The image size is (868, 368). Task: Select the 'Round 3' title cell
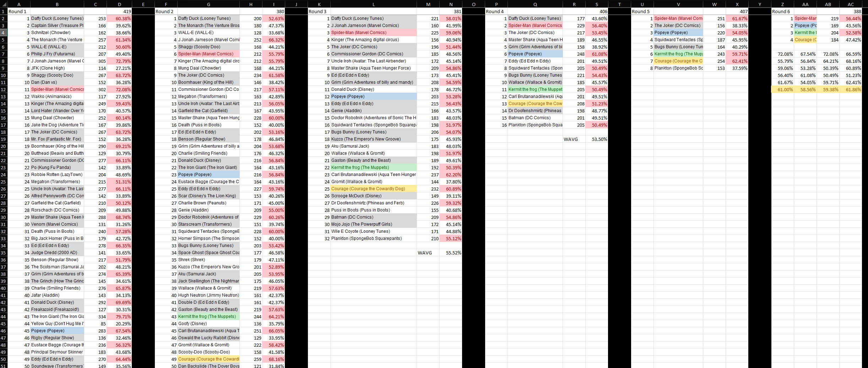click(x=319, y=11)
